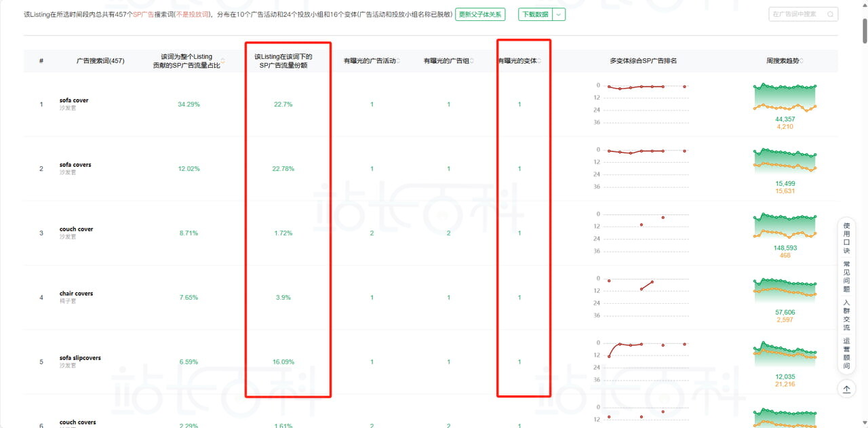Click the 下载数据 button
Screen dimensions: 868x428
pyautogui.click(x=536, y=14)
